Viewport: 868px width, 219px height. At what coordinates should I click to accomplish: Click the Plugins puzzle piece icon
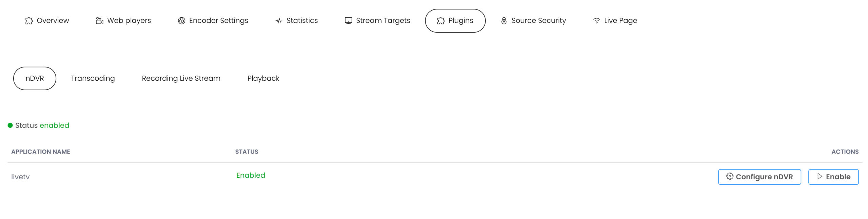440,21
